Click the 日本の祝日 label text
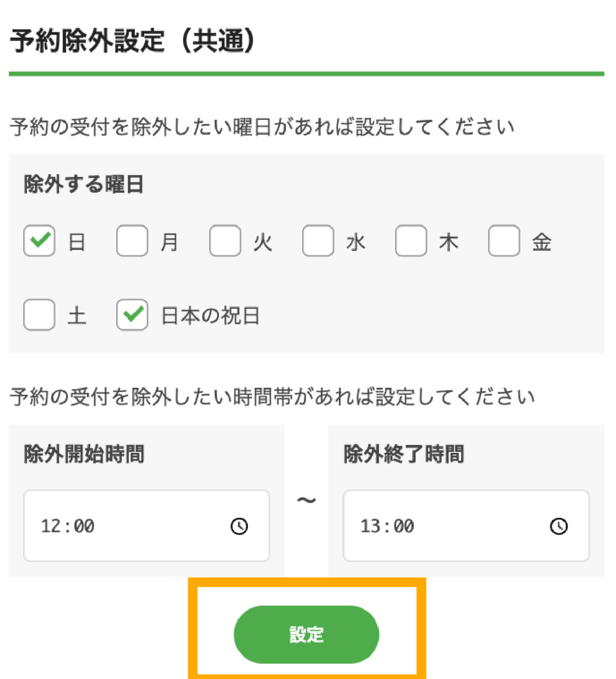The image size is (616, 679). (210, 315)
